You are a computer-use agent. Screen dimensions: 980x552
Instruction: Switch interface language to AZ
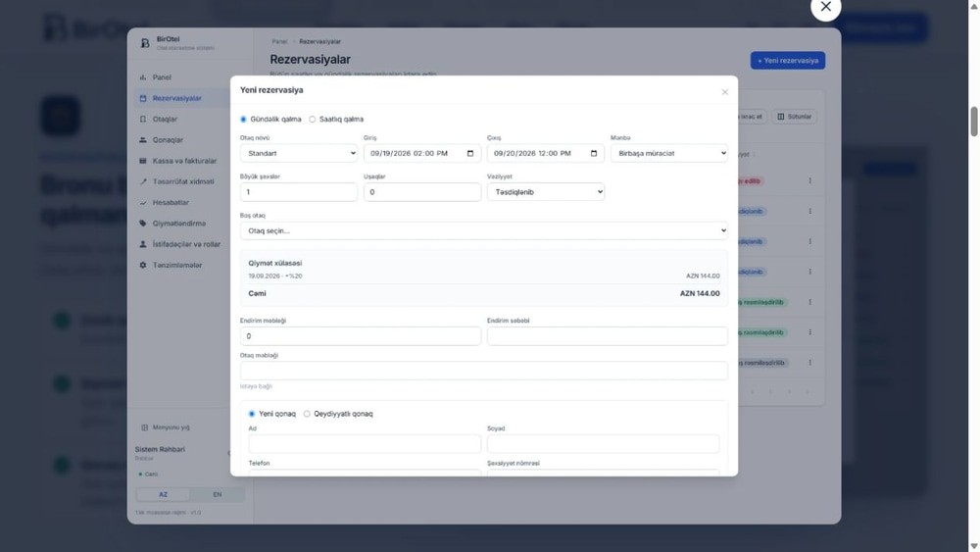click(x=163, y=494)
